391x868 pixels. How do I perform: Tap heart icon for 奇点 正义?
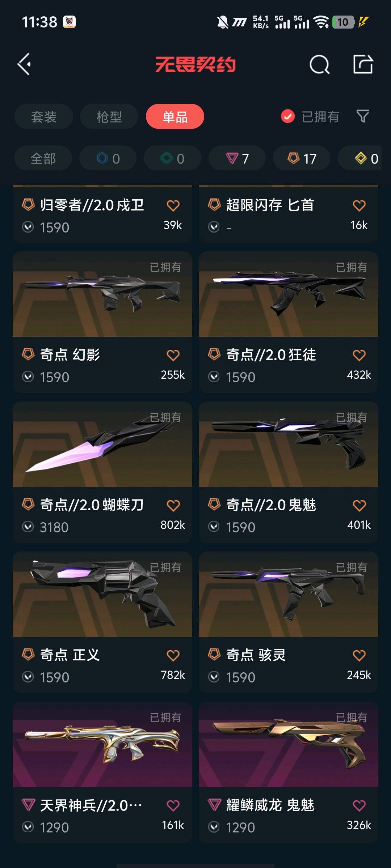pos(173,655)
